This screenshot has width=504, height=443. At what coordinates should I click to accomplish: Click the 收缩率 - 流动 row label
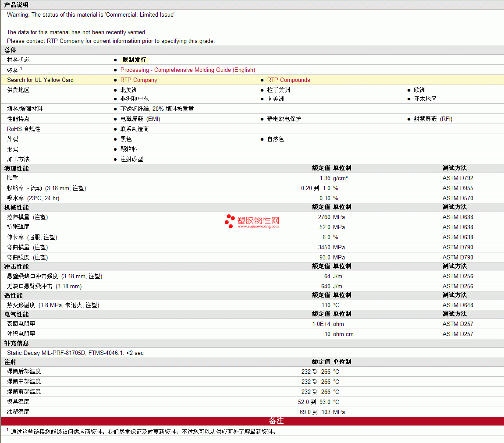[46, 188]
